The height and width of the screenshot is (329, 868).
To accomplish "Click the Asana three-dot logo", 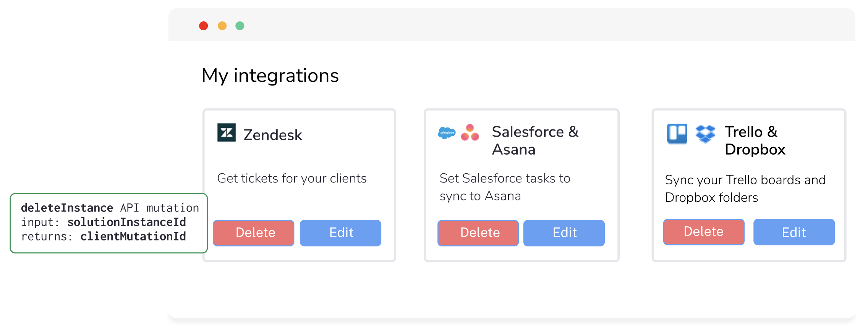I will click(x=470, y=133).
